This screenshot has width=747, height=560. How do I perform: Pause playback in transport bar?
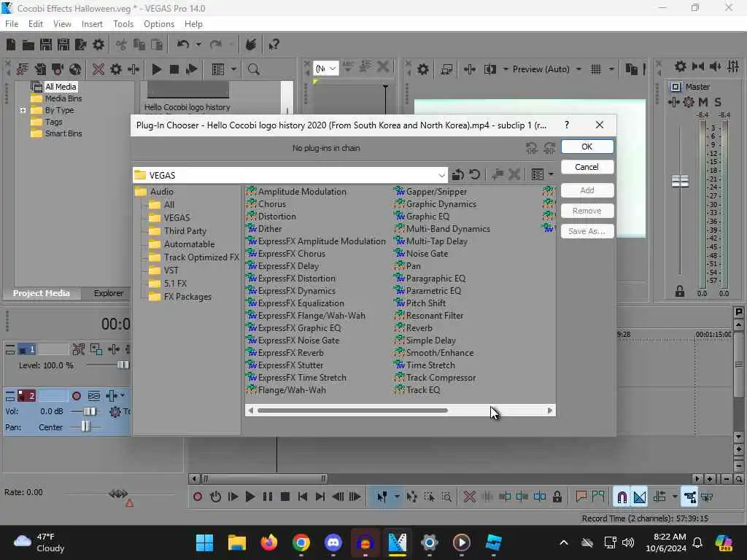(x=267, y=497)
